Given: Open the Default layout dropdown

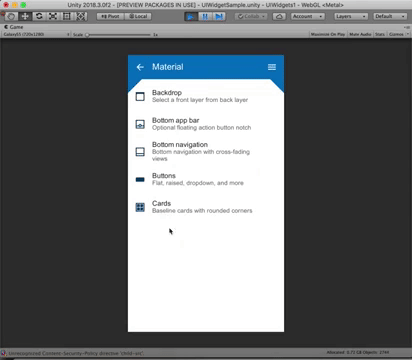Looking at the screenshot, I should pos(390,16).
